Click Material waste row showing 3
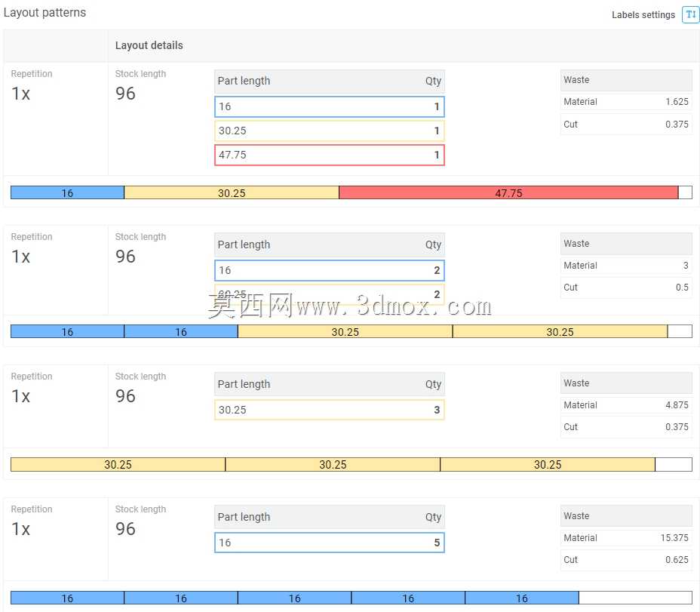 626,266
